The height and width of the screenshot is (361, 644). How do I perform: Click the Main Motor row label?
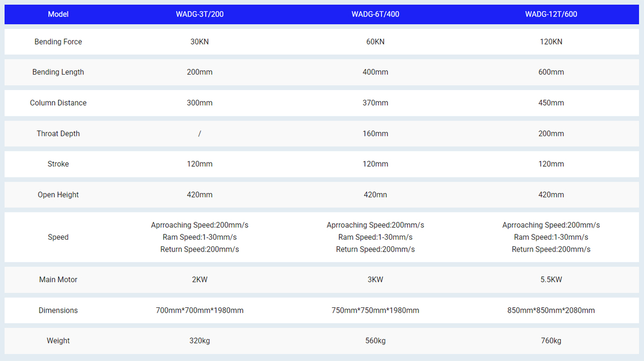(x=58, y=279)
